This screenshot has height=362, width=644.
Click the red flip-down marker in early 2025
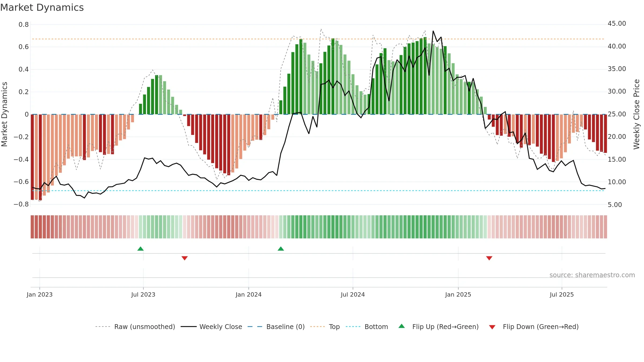click(489, 258)
